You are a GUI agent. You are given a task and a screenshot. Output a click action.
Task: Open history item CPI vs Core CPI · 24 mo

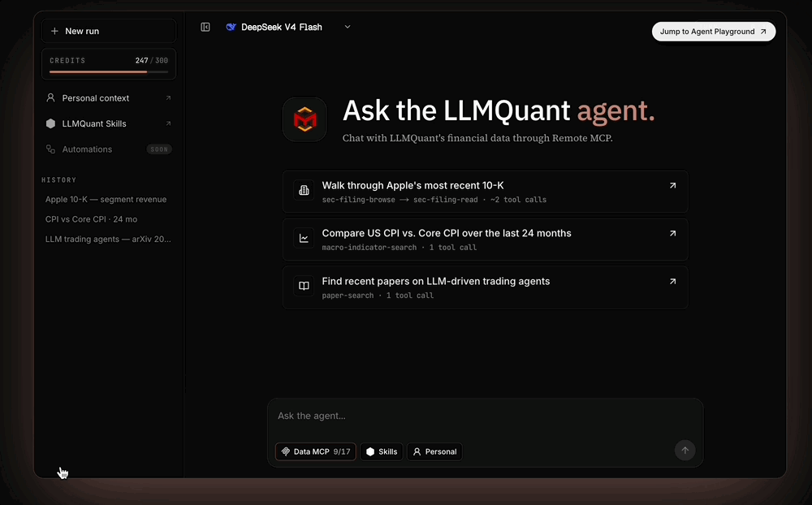91,219
